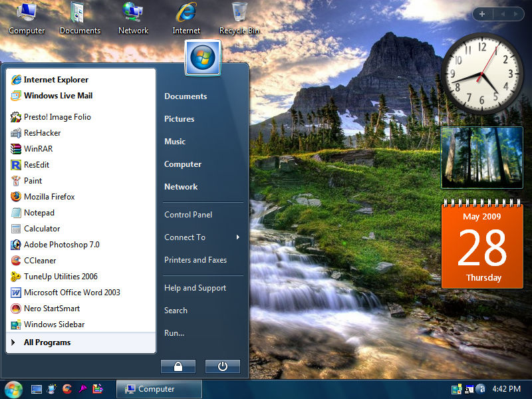Launch CCleaner from quick launch bar

pos(67,389)
